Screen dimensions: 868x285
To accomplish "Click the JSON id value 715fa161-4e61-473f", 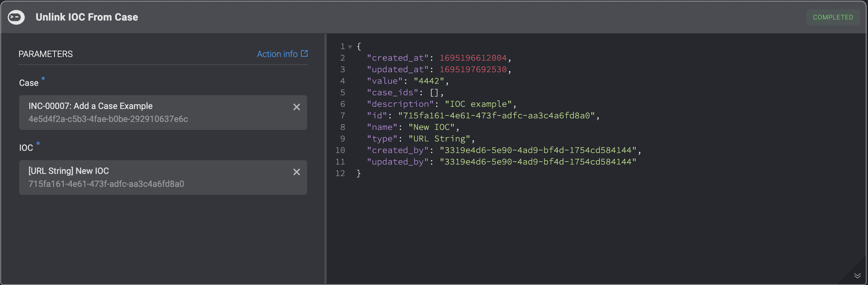I will point(497,115).
